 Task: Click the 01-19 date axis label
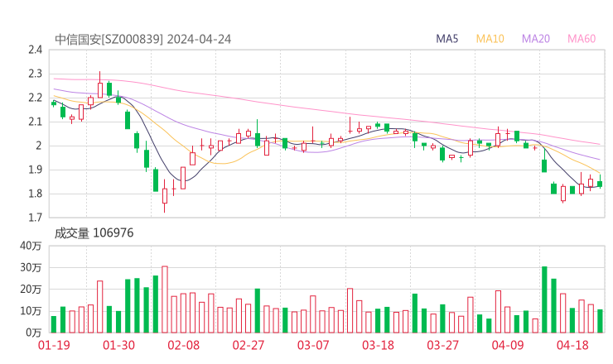click(x=54, y=345)
